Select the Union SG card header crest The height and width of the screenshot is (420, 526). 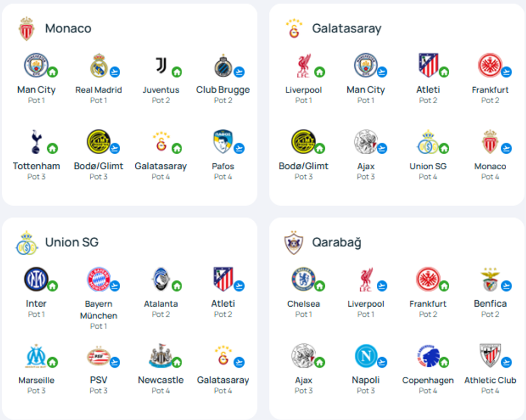tap(26, 243)
